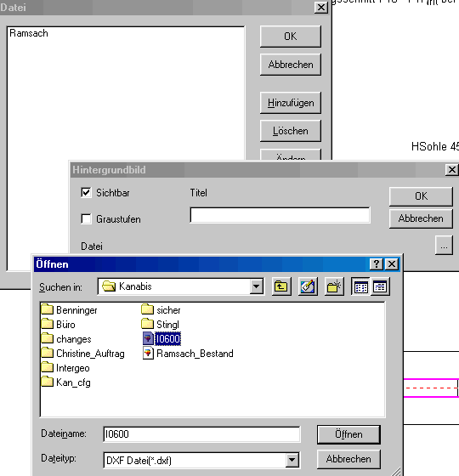
Task: Click the view desktop icon in Öffnen toolbar
Action: pyautogui.click(x=308, y=286)
